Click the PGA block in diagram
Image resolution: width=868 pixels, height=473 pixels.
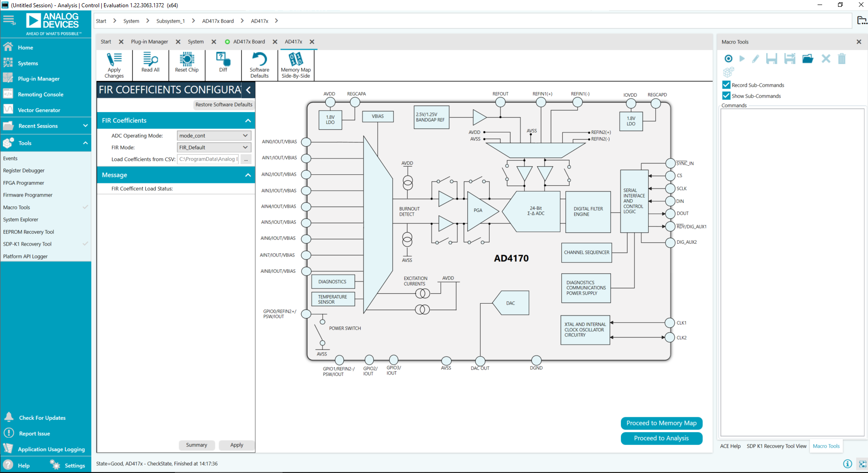pos(481,211)
